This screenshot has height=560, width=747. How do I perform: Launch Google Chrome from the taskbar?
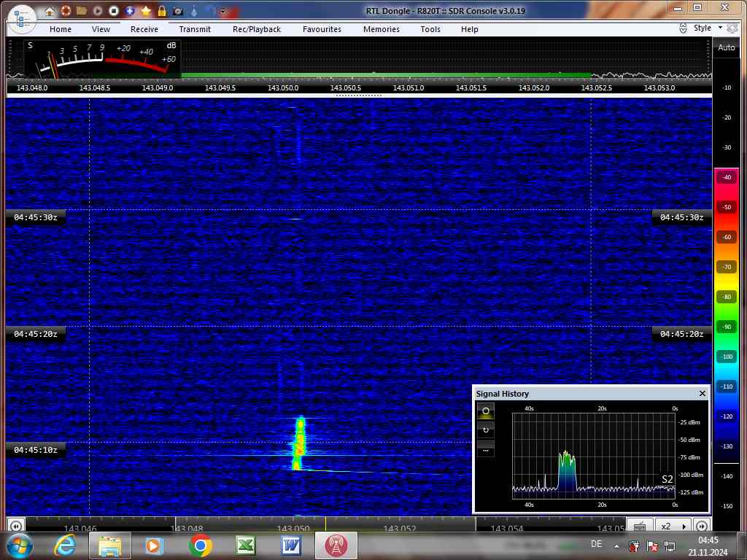coord(200,545)
